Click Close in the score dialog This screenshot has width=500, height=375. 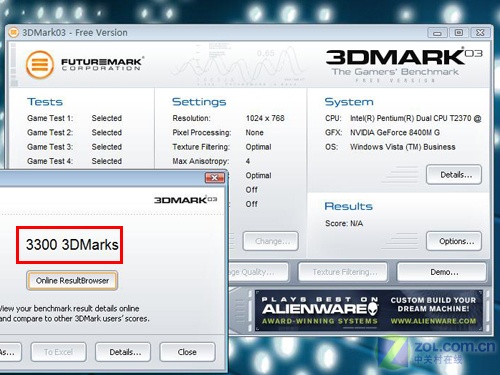point(187,352)
